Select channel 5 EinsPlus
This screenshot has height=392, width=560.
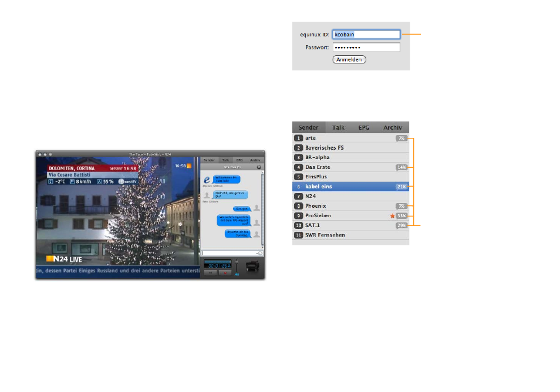pyautogui.click(x=350, y=177)
